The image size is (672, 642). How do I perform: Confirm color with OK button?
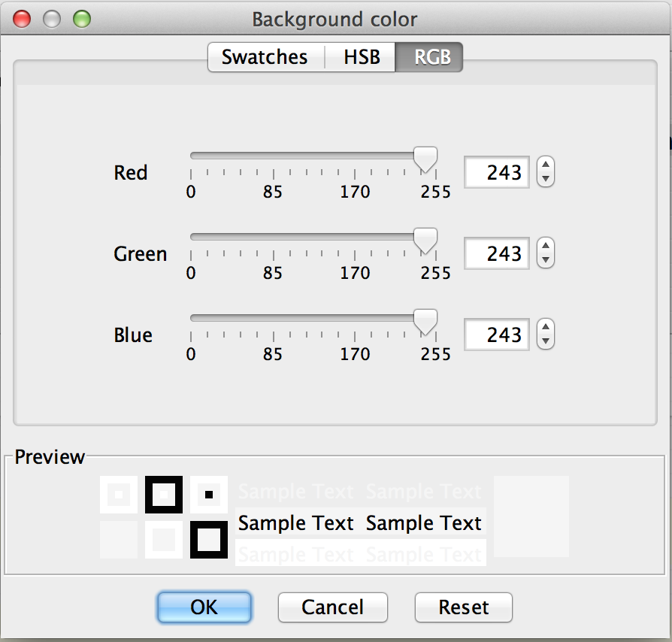click(204, 607)
